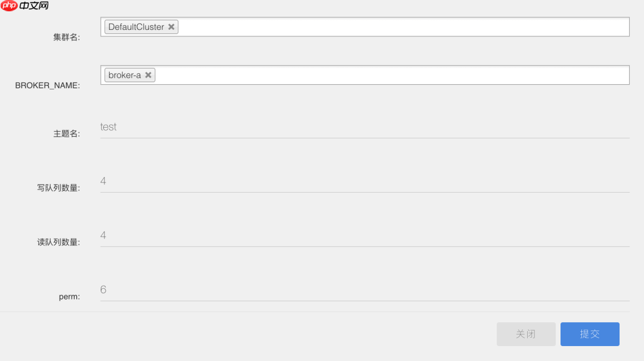Screen dimensions: 644x361
Task: Remove the broker-a tag via its x icon
Action: pos(148,75)
